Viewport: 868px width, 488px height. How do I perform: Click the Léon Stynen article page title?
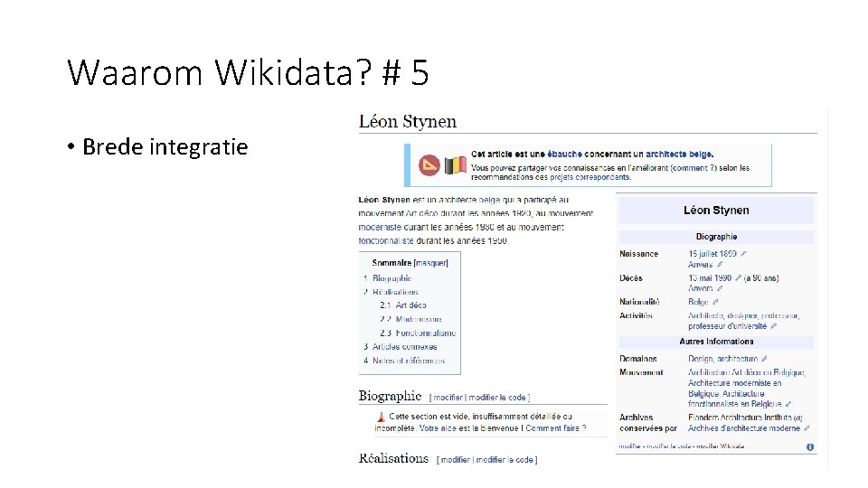408,121
